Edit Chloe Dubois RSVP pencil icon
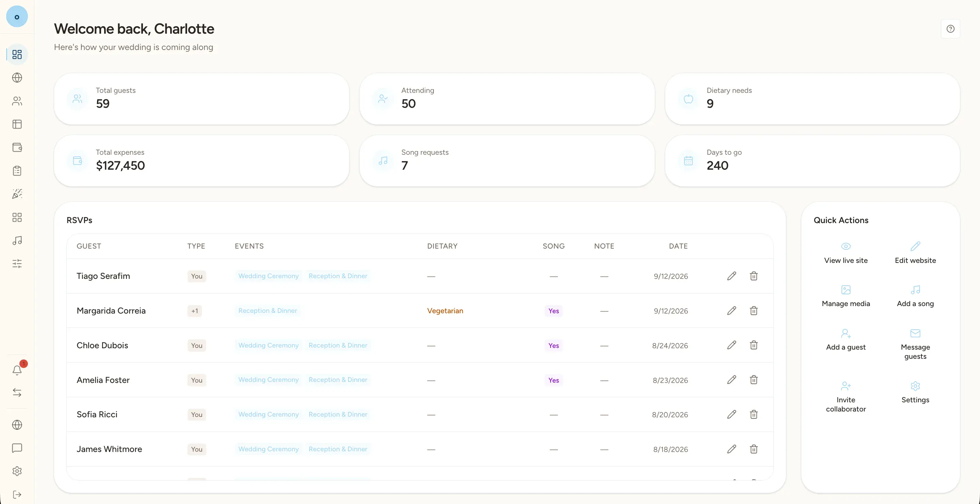Image resolution: width=980 pixels, height=504 pixels. pyautogui.click(x=732, y=345)
